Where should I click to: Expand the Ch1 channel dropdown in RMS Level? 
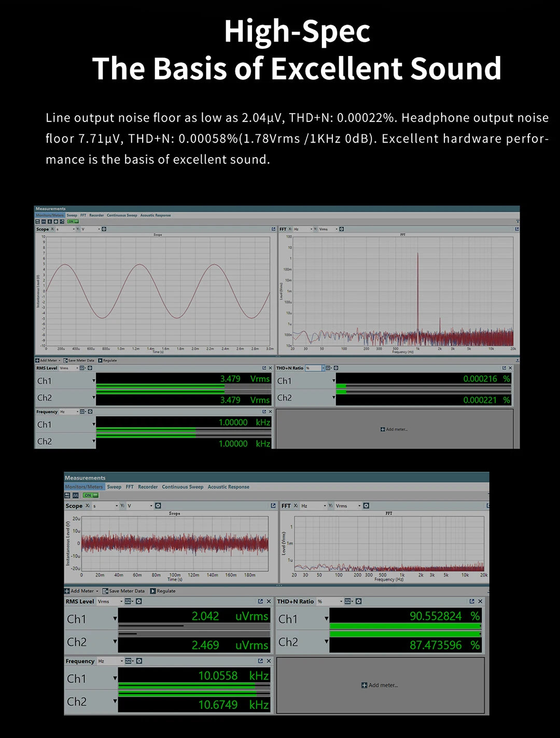point(93,381)
